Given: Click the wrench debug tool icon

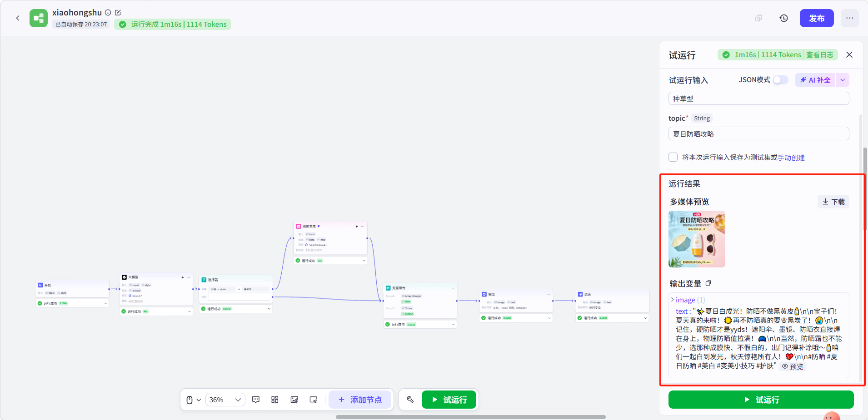Looking at the screenshot, I should [410, 400].
